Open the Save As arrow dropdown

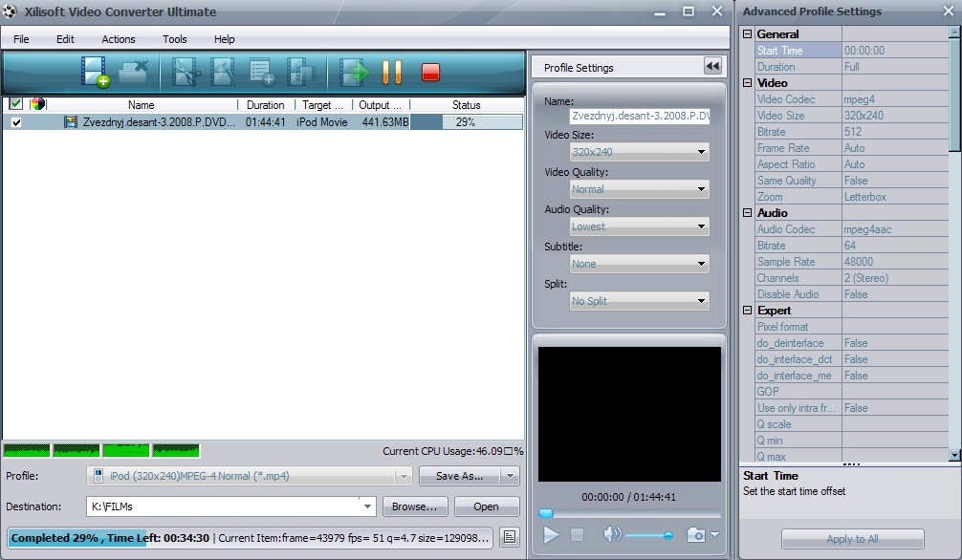510,476
